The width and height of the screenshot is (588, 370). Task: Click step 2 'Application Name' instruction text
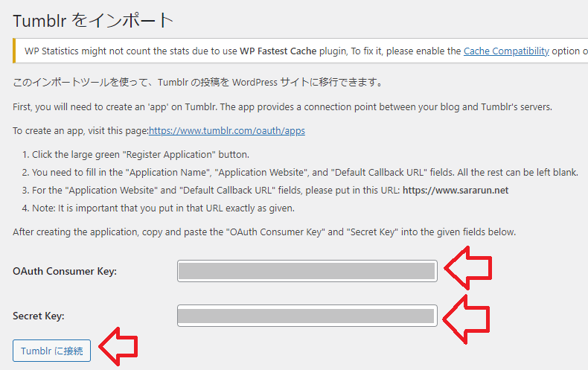305,173
